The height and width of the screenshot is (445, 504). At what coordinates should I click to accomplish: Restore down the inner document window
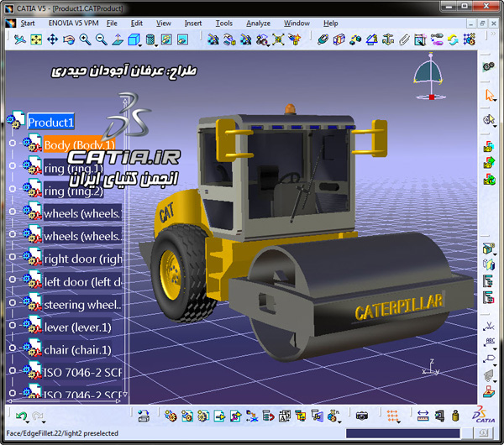tap(482, 24)
